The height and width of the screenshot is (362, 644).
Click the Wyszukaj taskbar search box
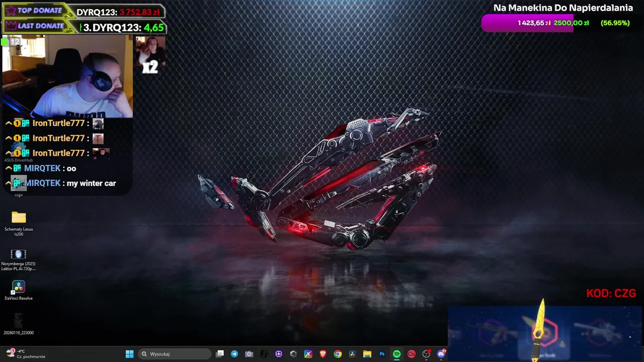coord(175,354)
